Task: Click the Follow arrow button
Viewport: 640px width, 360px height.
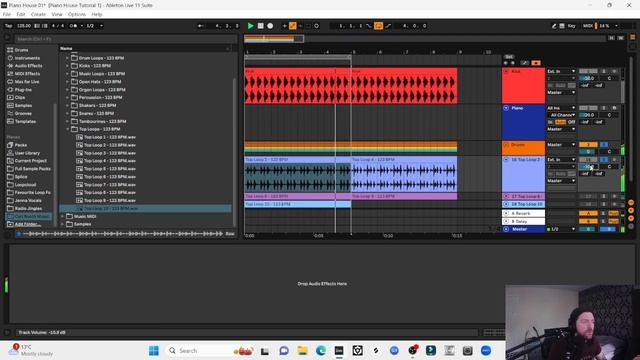Action: pyautogui.click(x=200, y=26)
